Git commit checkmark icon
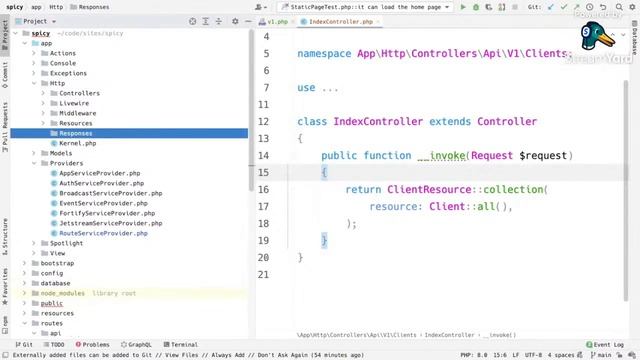This screenshot has height=360, width=640. pyautogui.click(x=564, y=7)
